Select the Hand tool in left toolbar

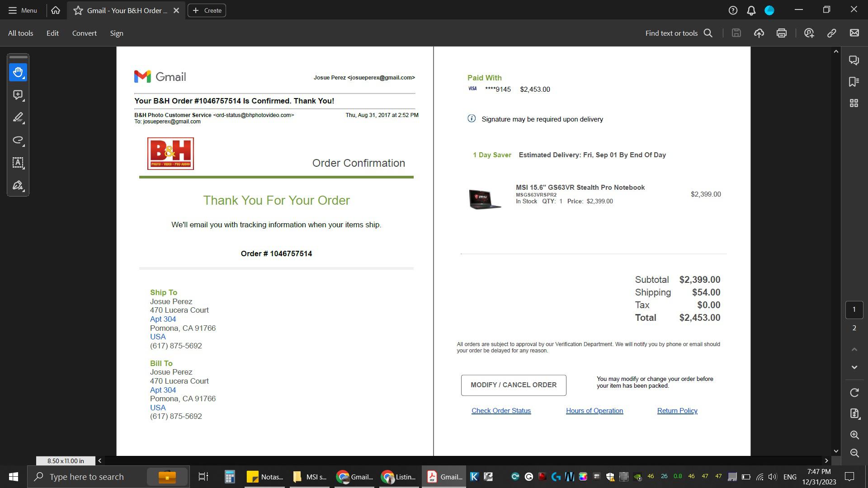pyautogui.click(x=18, y=72)
